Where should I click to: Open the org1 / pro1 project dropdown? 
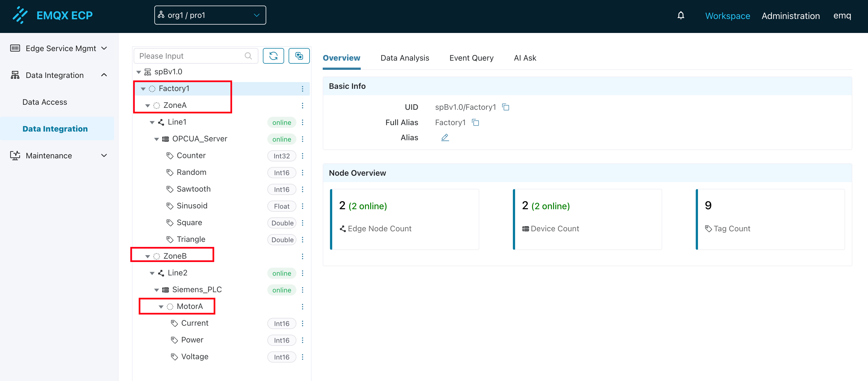coord(210,15)
